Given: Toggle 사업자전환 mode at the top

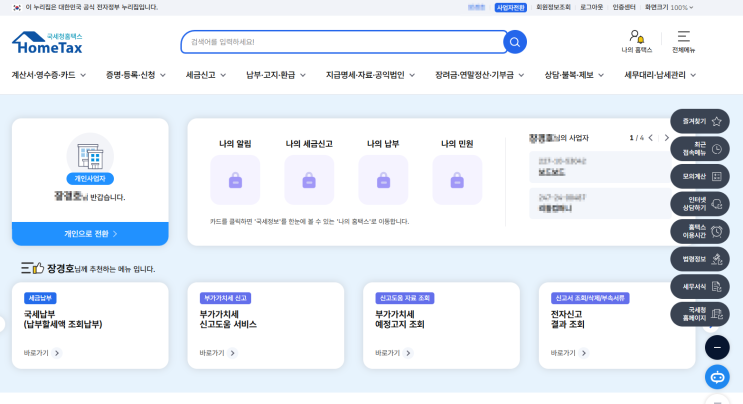Looking at the screenshot, I should tap(510, 7).
